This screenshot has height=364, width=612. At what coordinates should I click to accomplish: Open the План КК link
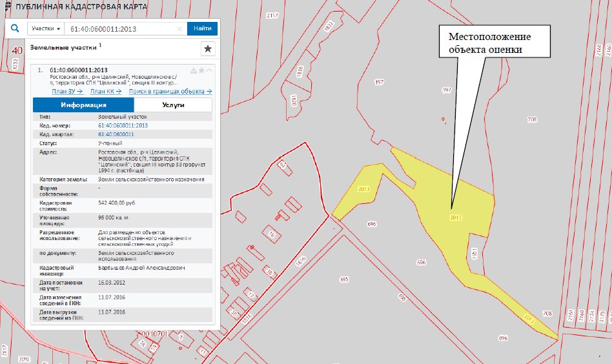click(106, 91)
